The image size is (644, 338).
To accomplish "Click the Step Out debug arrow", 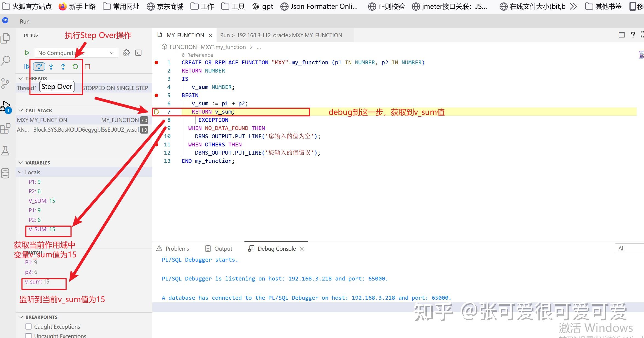I will pyautogui.click(x=63, y=67).
